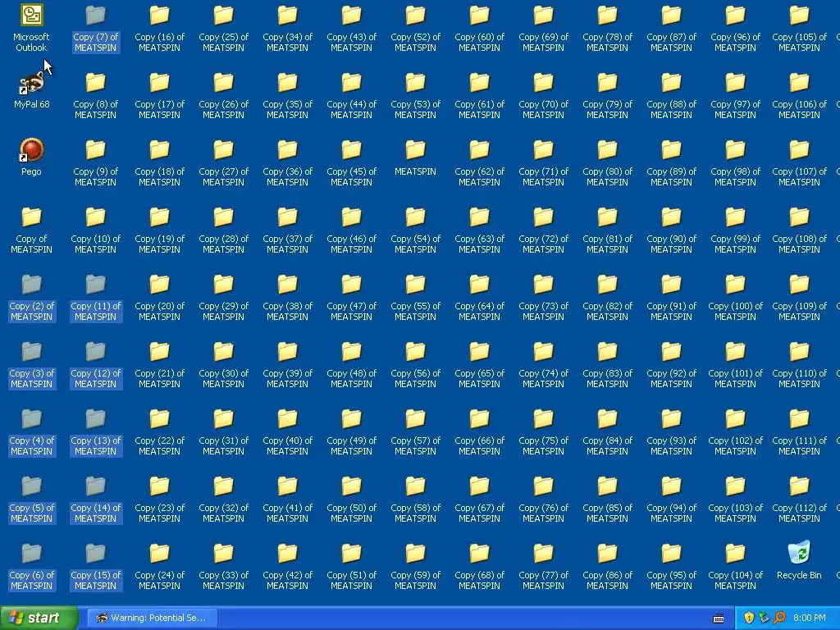Select folder 'Copy (16) of MEATSPIN'

coord(159,28)
